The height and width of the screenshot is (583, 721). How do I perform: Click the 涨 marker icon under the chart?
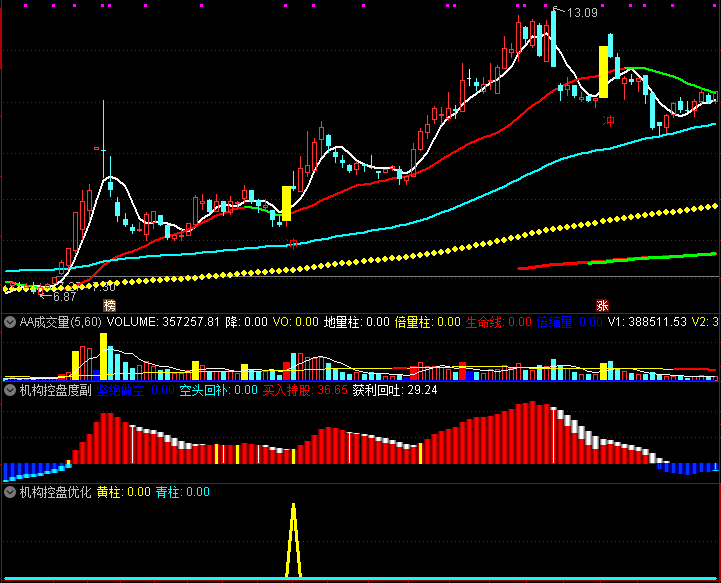(x=602, y=305)
